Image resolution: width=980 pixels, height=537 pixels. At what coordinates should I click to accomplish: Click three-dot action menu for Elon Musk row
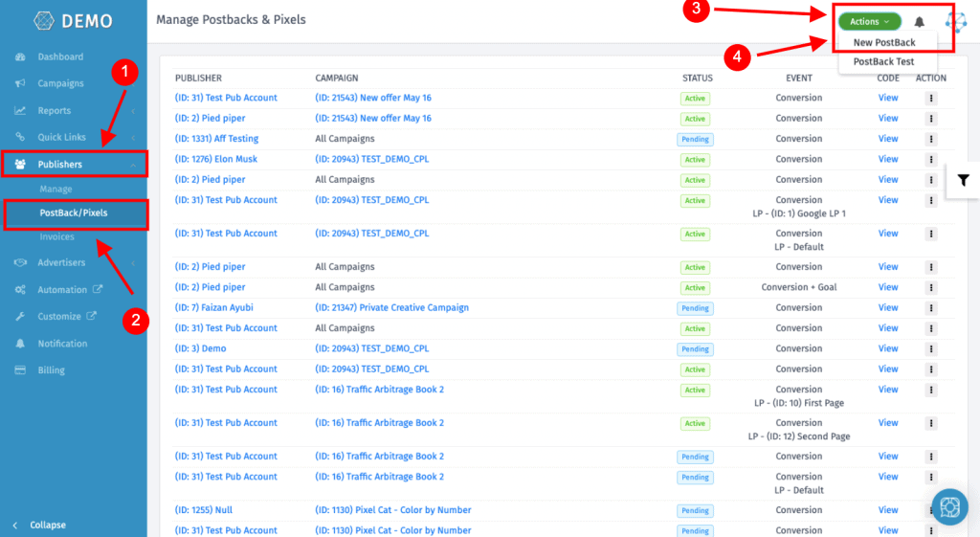[x=930, y=160]
